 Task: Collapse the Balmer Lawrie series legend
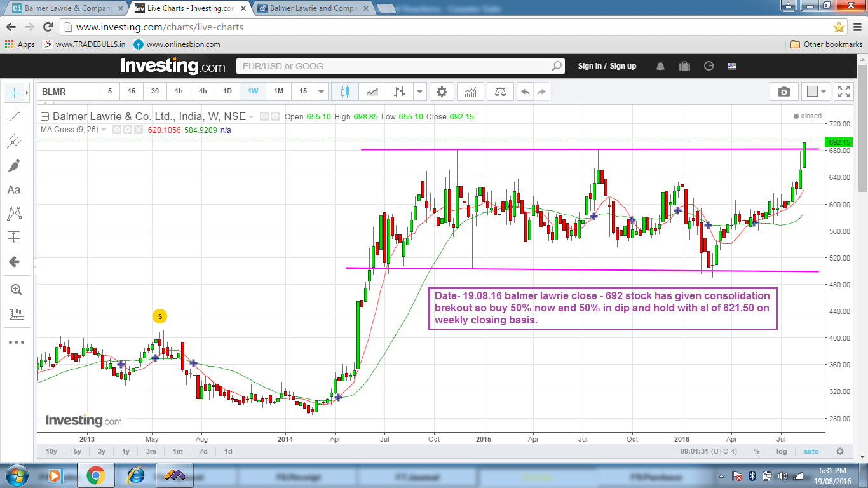click(x=44, y=117)
